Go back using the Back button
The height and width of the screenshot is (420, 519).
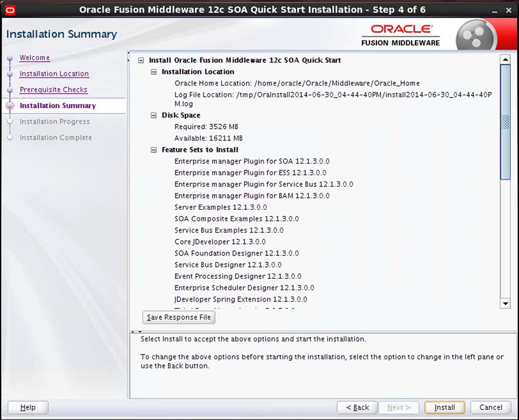coord(357,407)
